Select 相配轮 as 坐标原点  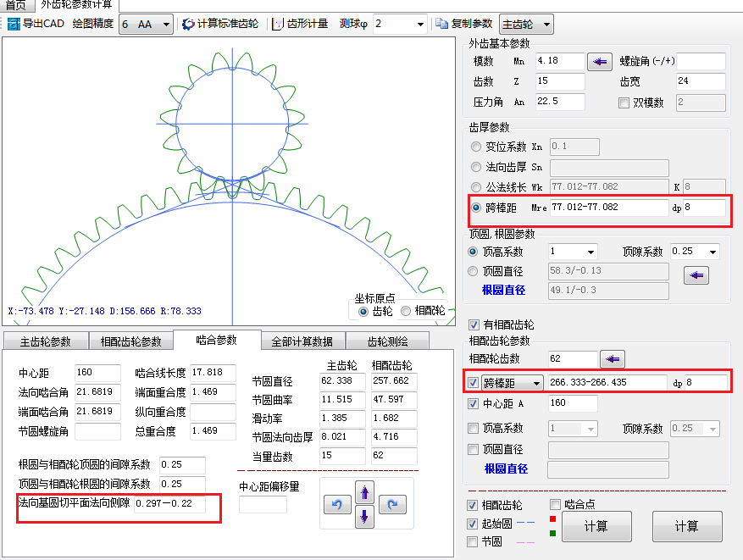[406, 311]
